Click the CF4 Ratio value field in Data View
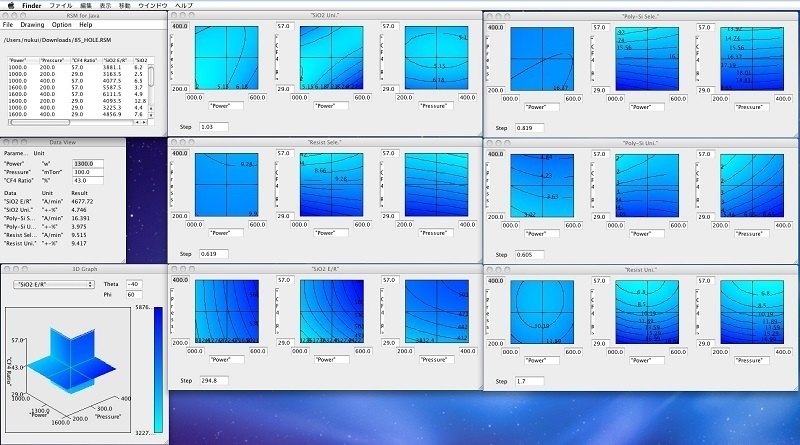Screen dimensions: 800x445 (x=84, y=181)
